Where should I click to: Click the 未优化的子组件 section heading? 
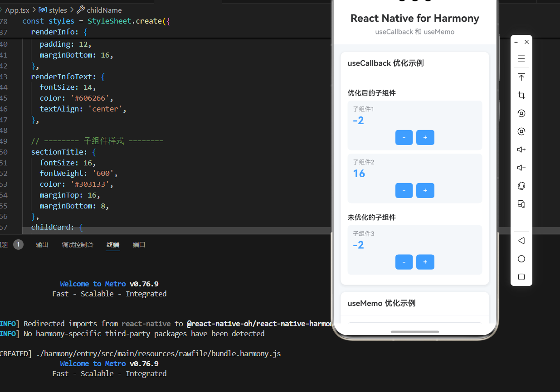371,218
